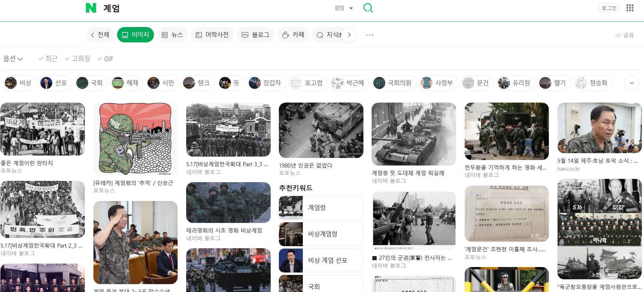The image size is (644, 292).
Task: Click the 테러영화의 시초 영화 비상계엄 caption
Action: (x=224, y=230)
